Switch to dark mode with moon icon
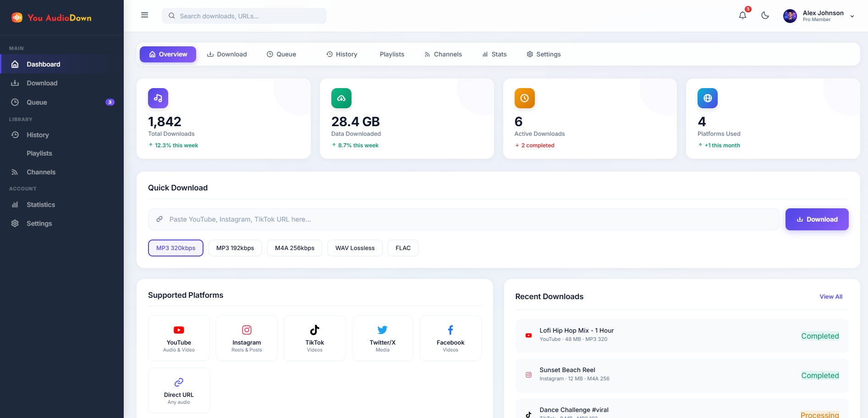 tap(765, 15)
